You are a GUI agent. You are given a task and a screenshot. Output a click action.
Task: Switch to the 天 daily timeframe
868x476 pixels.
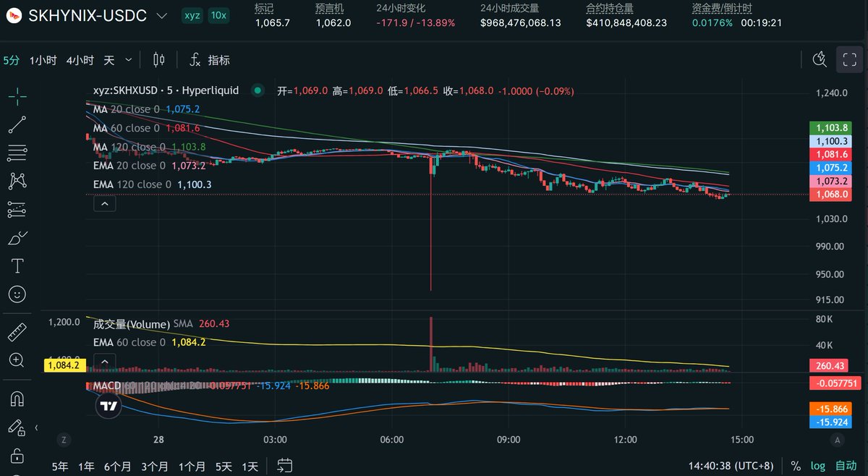coord(109,60)
